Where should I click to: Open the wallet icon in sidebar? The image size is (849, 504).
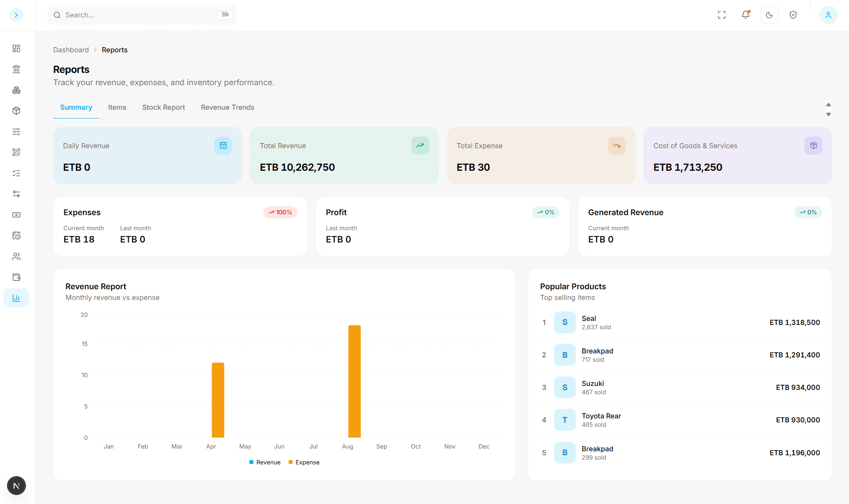tap(16, 277)
